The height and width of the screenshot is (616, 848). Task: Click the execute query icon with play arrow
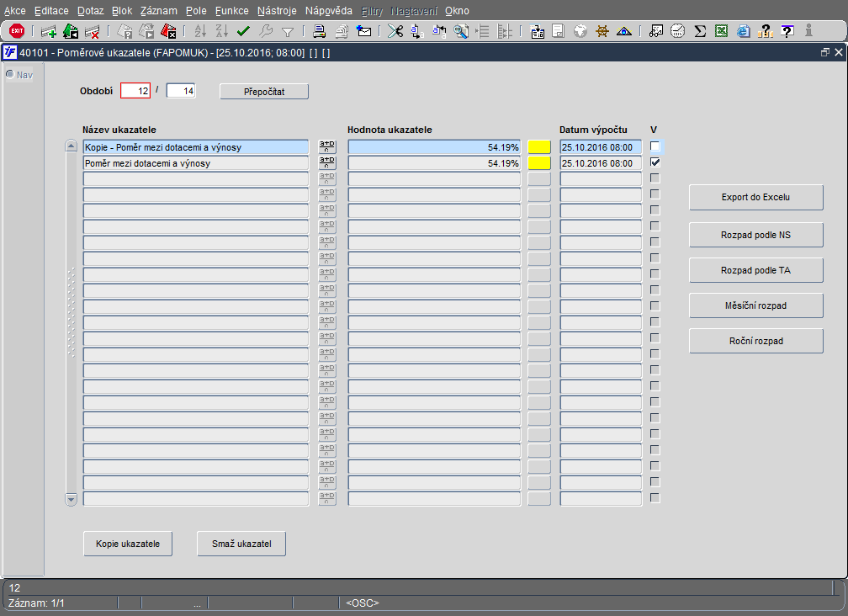click(x=146, y=31)
